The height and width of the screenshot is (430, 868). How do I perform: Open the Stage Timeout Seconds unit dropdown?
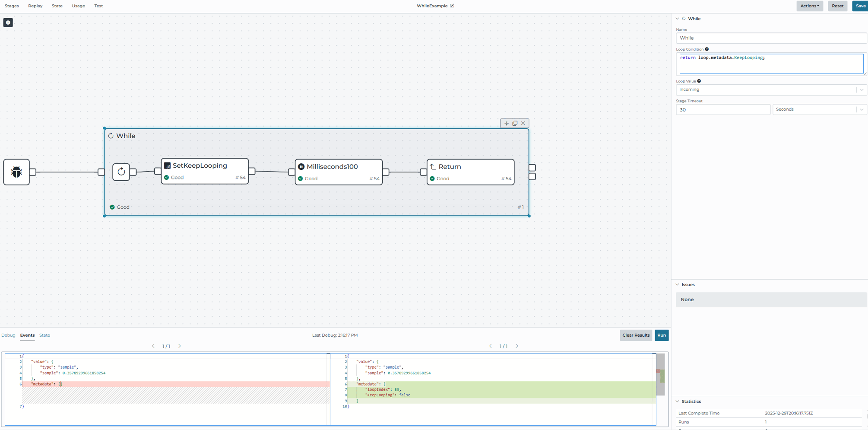(x=862, y=109)
